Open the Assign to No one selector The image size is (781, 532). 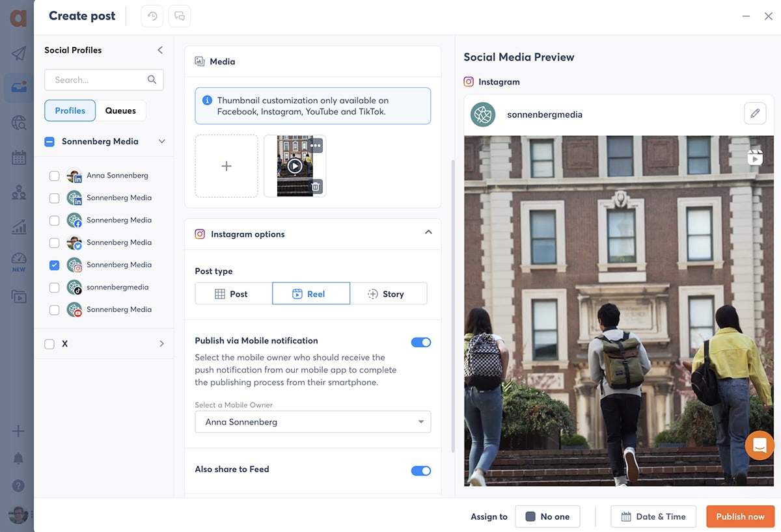coord(547,516)
